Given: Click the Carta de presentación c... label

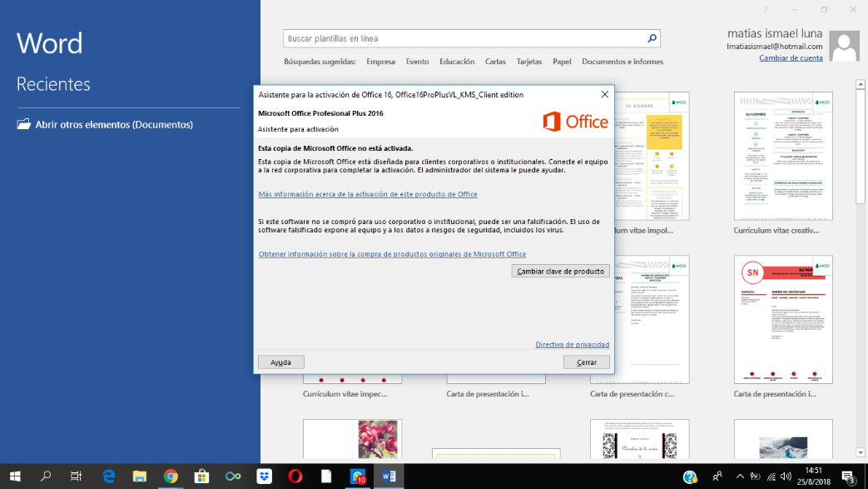Looking at the screenshot, I should tap(632, 394).
